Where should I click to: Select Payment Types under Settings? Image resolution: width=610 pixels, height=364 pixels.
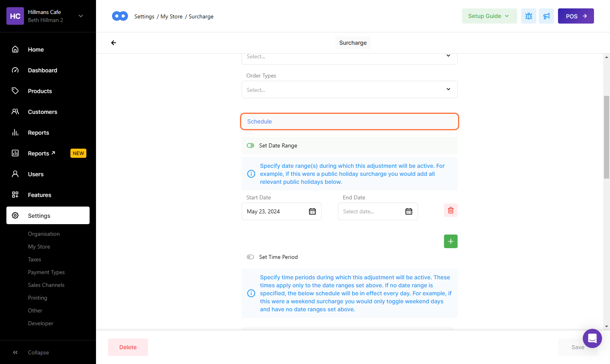(46, 272)
